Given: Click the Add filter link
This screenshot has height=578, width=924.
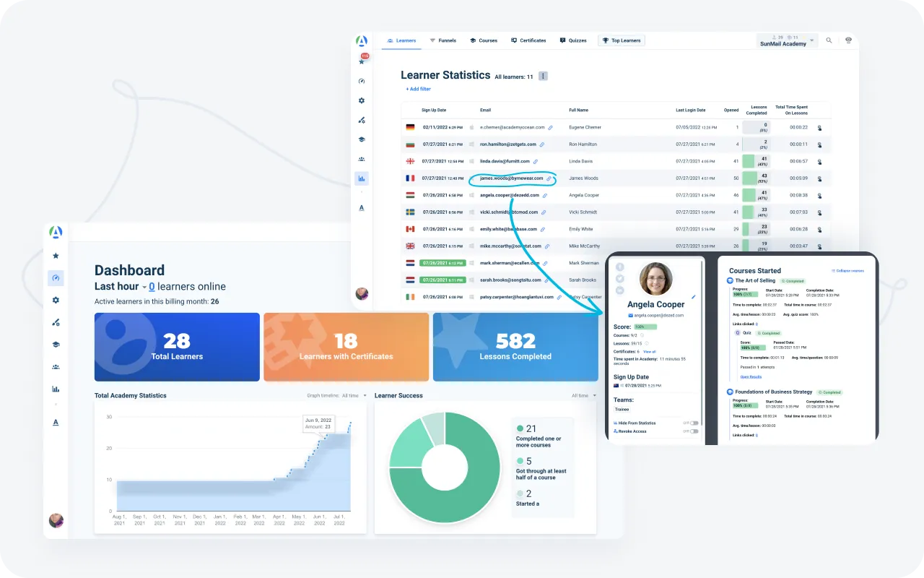Looking at the screenshot, I should pos(418,89).
